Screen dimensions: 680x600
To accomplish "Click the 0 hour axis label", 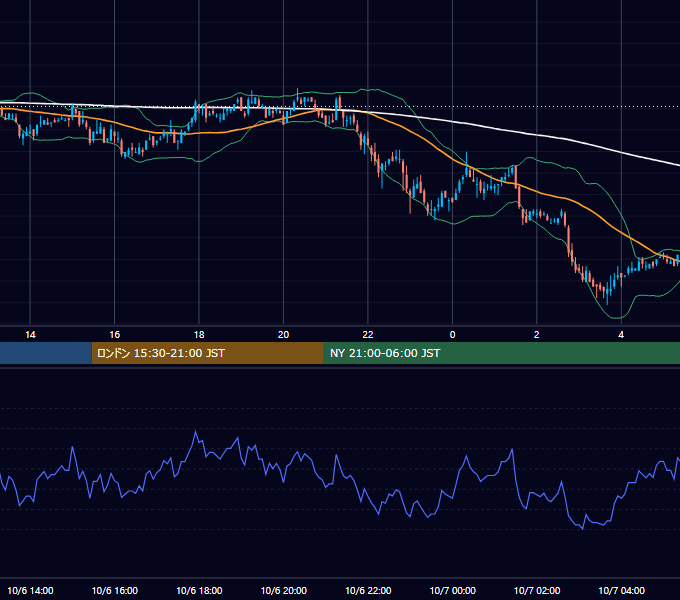I will (x=452, y=335).
